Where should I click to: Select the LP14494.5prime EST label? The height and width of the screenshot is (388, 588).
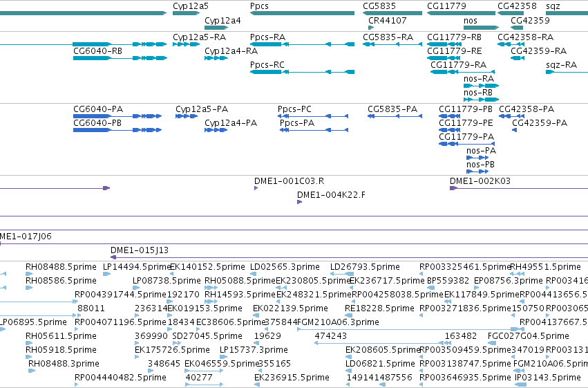coord(137,267)
